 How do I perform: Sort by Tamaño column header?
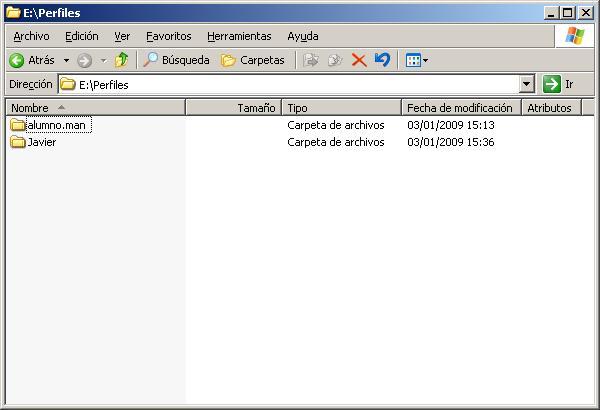click(233, 107)
